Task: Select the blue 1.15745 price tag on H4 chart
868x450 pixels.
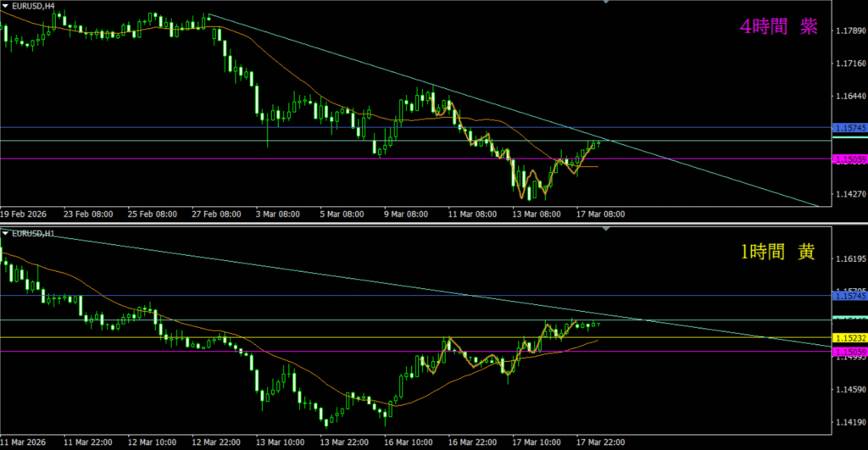Action: 849,127
